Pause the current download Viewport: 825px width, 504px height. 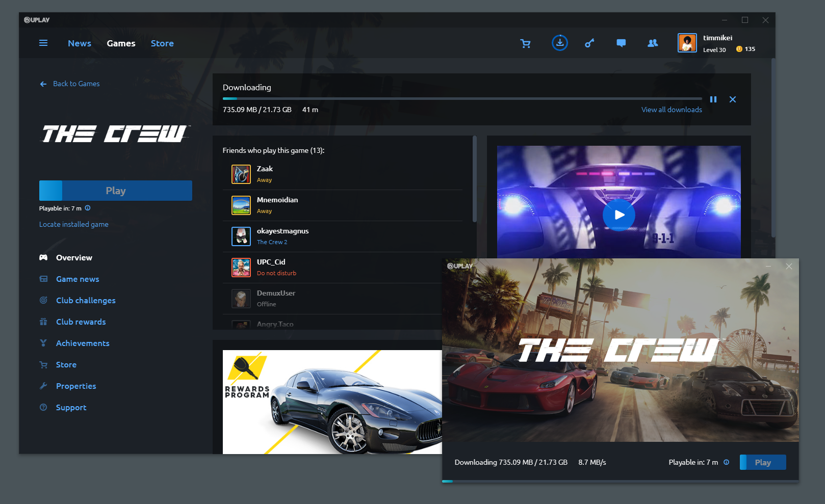coord(713,99)
